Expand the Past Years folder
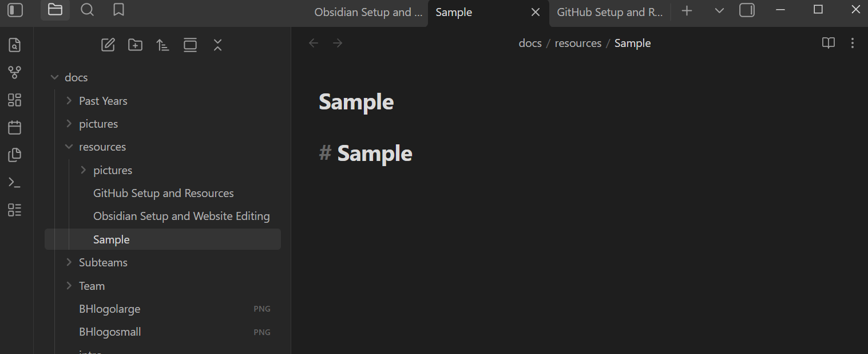The height and width of the screenshot is (354, 868). tap(69, 101)
